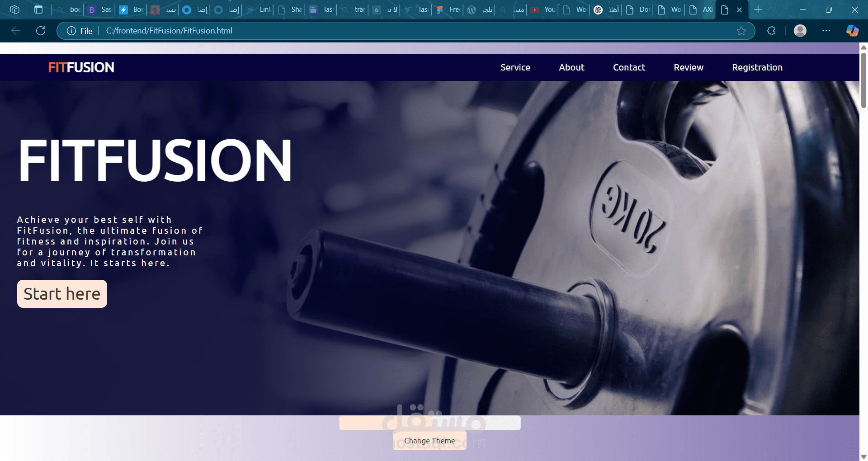Click the browser tab preview icon near top left
868x461 pixels.
click(38, 9)
